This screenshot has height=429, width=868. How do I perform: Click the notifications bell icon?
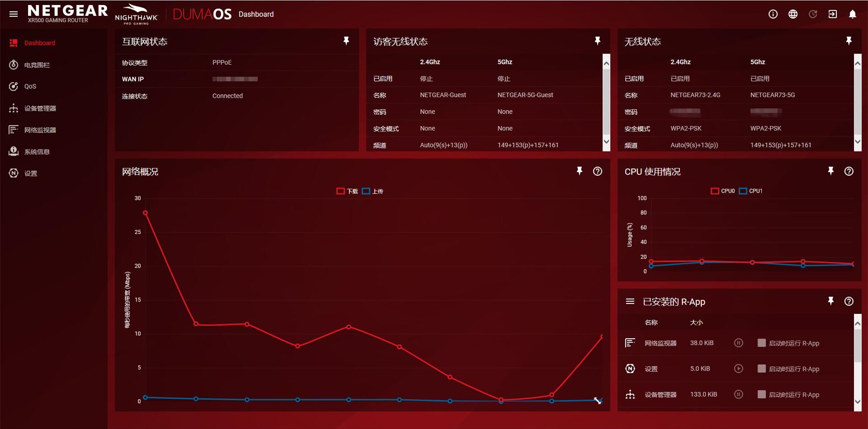point(852,14)
